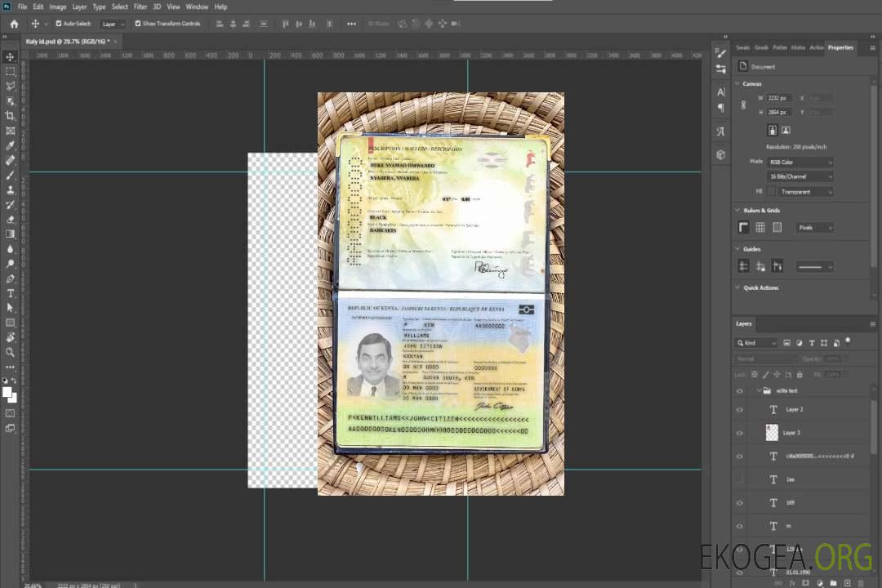Select the Pen tool
882x588 pixels.
pos(10,278)
